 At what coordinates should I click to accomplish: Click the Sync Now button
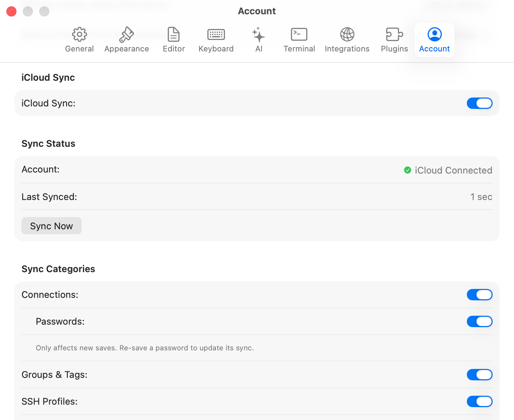pyautogui.click(x=51, y=226)
